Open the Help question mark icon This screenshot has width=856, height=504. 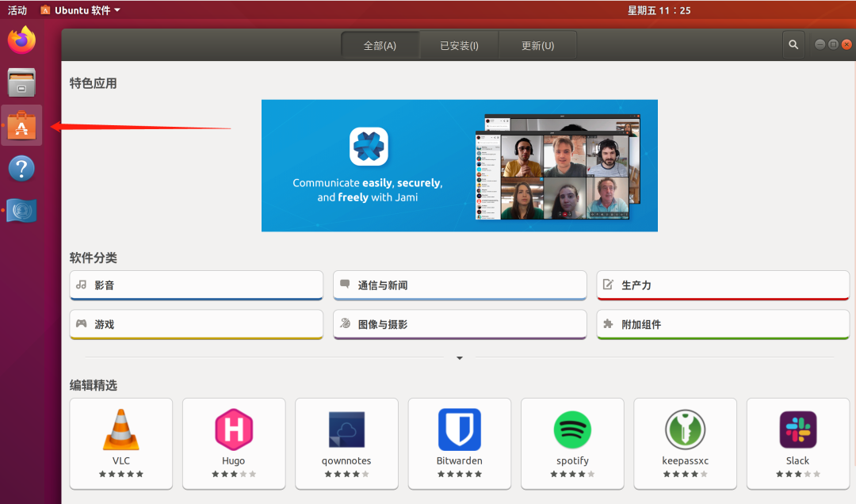tap(21, 168)
